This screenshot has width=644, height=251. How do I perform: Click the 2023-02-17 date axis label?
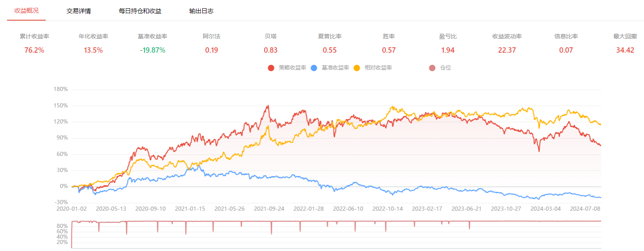point(427,209)
